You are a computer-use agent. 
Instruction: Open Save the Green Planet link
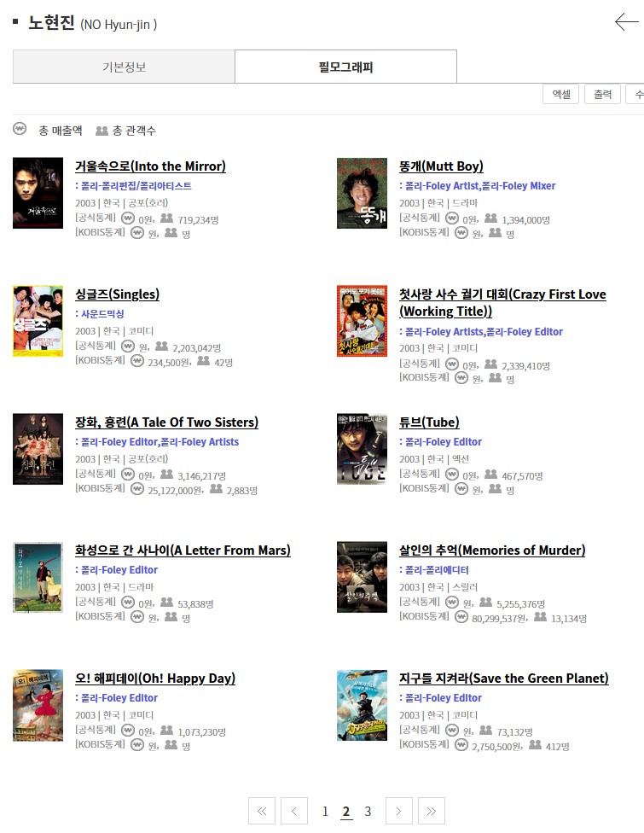pos(504,679)
